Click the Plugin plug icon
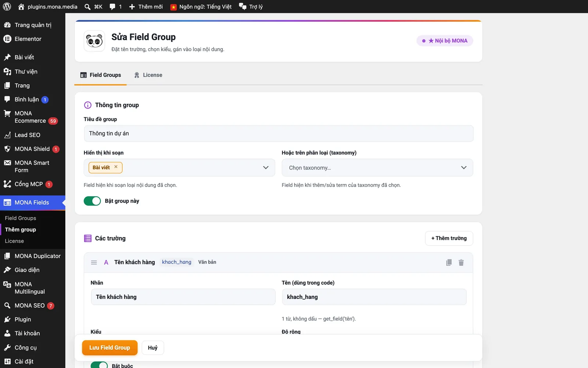588x368 pixels. pos(7,319)
